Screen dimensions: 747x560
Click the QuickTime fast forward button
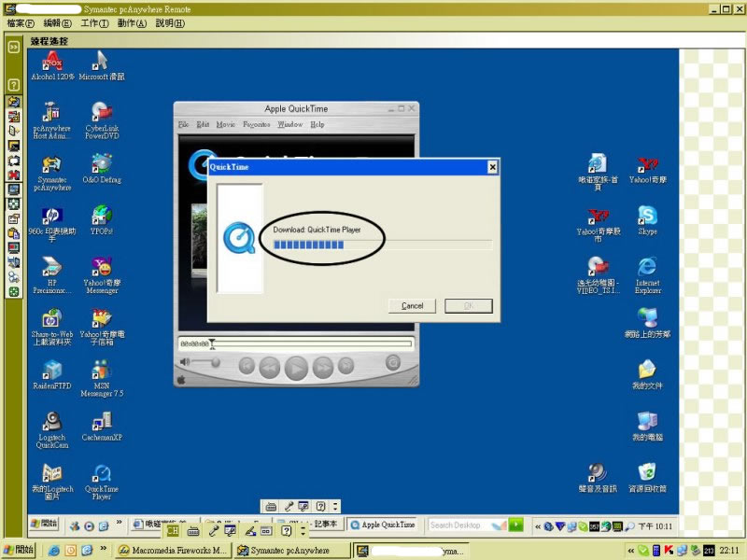coord(323,368)
